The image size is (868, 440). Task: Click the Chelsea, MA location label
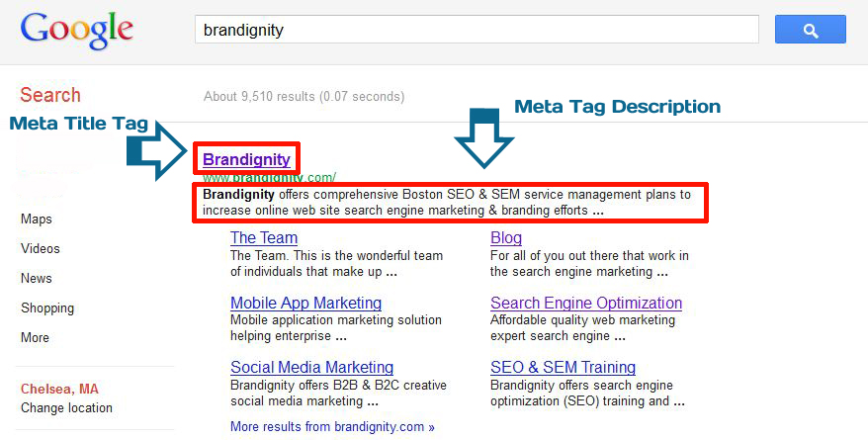59,390
